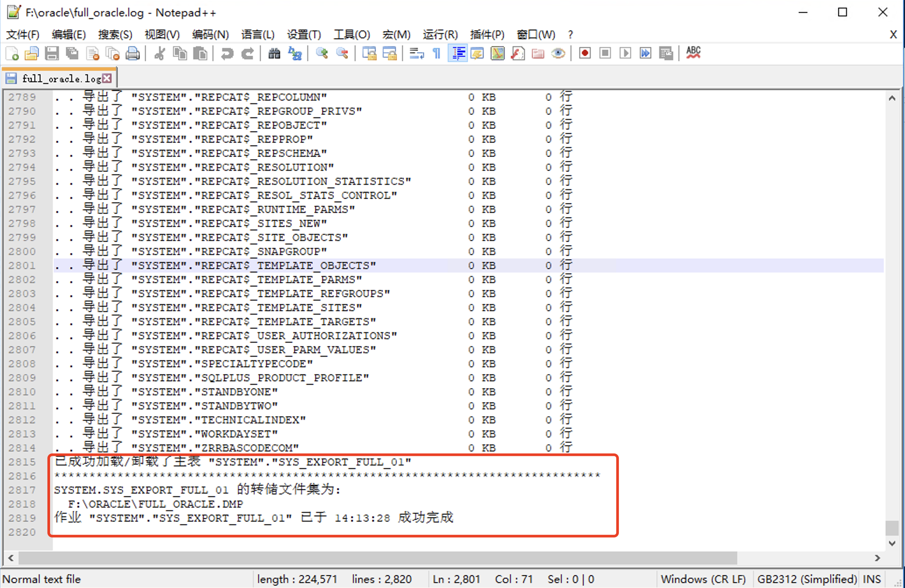The height and width of the screenshot is (588, 905).
Task: Close the full_oracle.log tab
Action: 107,79
